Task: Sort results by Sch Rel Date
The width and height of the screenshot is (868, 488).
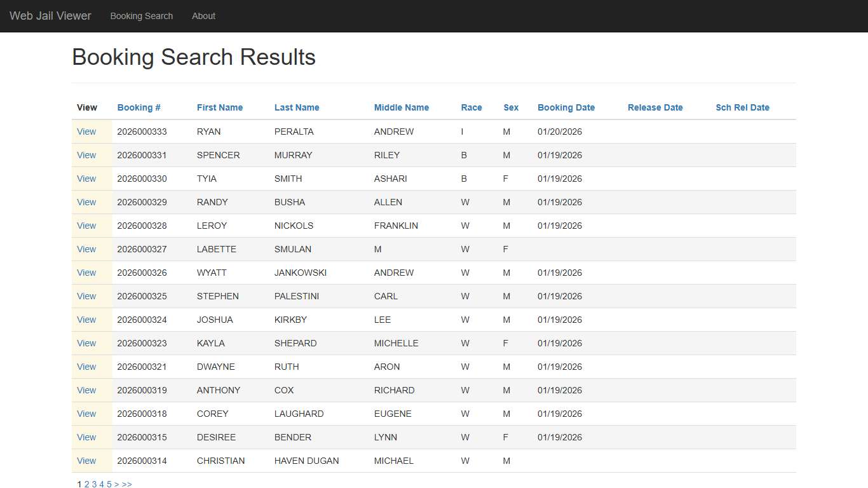Action: (x=742, y=107)
